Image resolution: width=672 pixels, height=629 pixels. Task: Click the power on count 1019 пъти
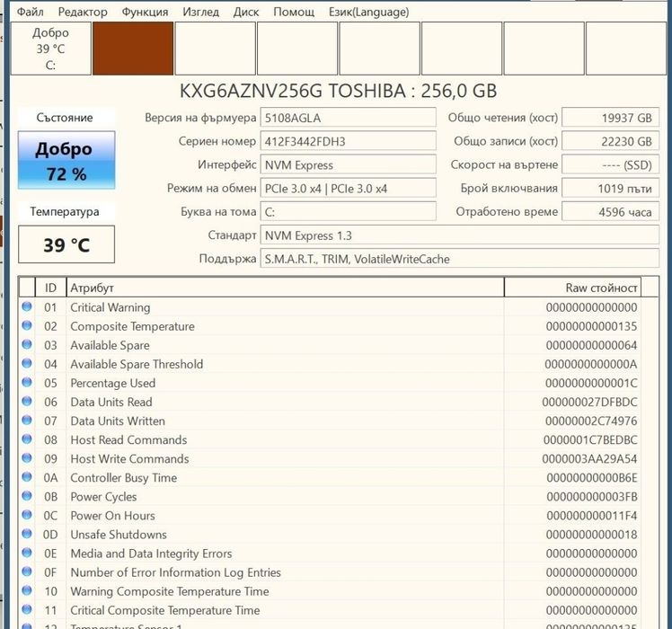coord(610,189)
